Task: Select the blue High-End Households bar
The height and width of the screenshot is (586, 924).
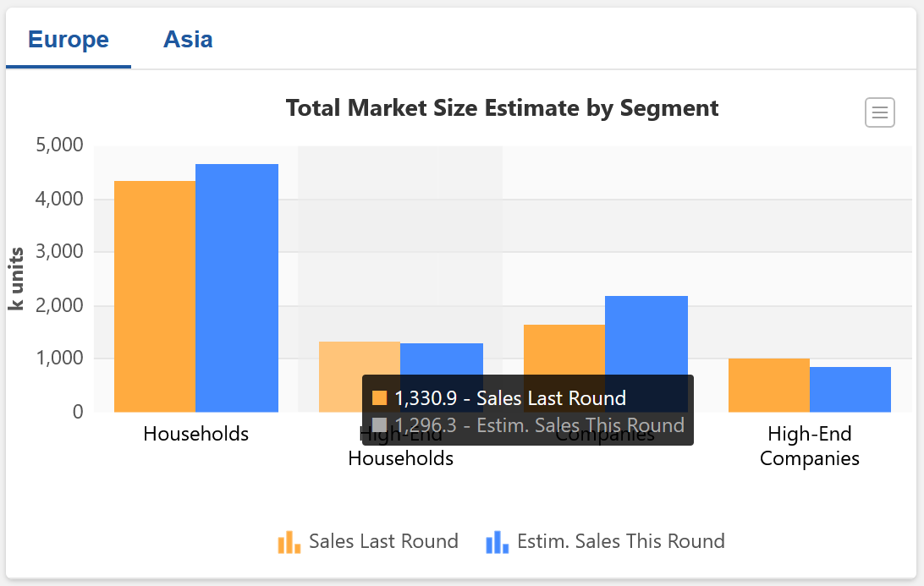Action: coord(441,359)
